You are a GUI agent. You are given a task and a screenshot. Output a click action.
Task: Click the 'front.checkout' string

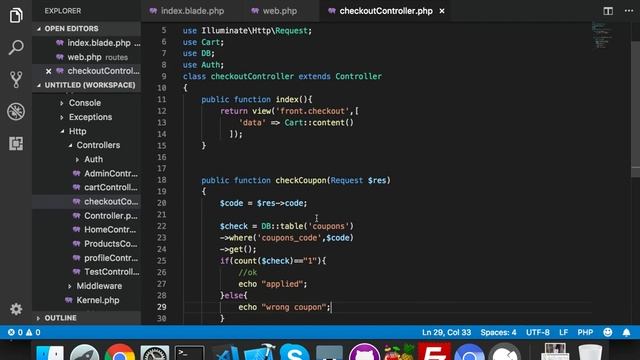click(312, 111)
